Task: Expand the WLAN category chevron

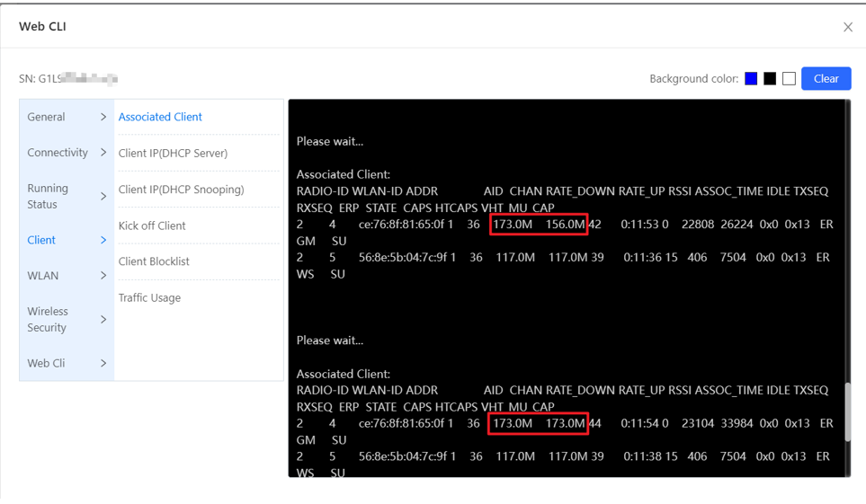Action: (103, 276)
